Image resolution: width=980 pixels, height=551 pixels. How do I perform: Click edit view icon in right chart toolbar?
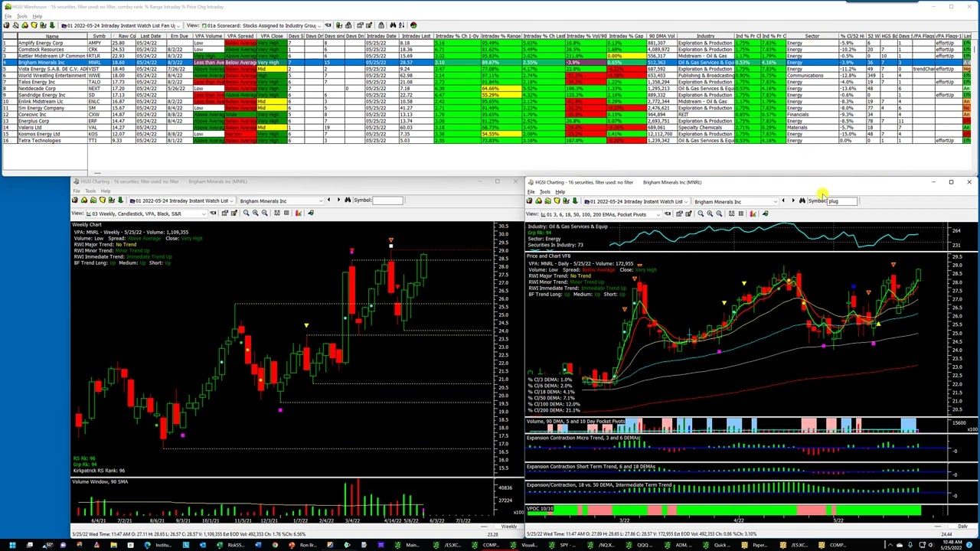point(688,214)
